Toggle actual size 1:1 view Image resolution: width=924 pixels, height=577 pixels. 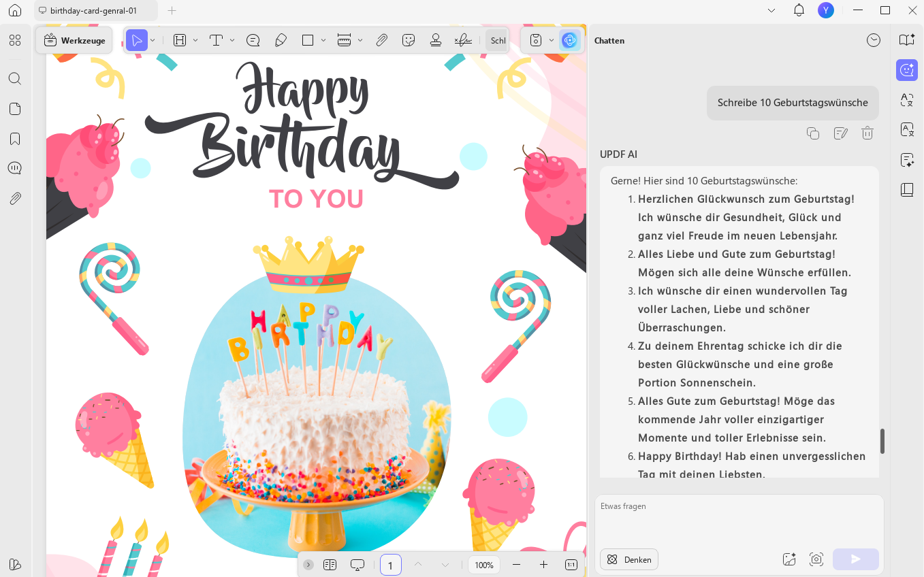[x=571, y=565]
